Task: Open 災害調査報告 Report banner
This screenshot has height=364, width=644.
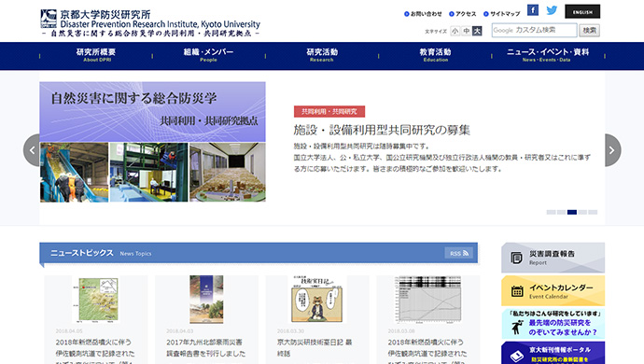Action: 553,258
